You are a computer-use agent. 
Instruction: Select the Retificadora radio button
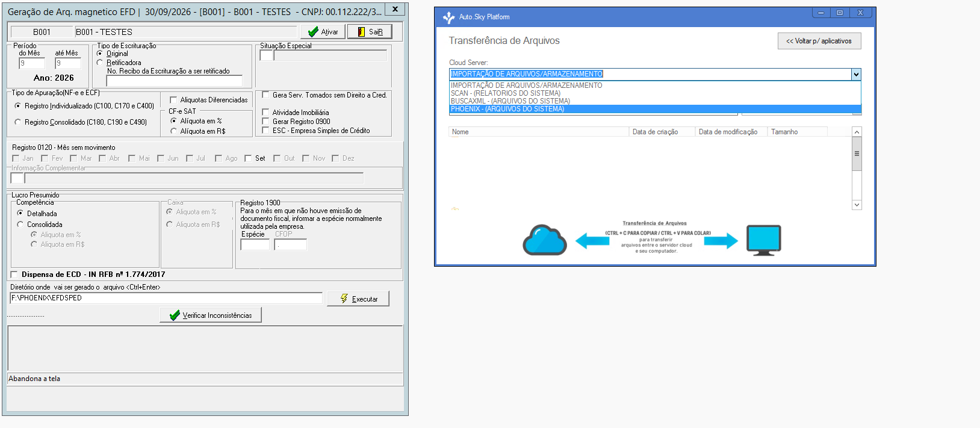click(100, 63)
